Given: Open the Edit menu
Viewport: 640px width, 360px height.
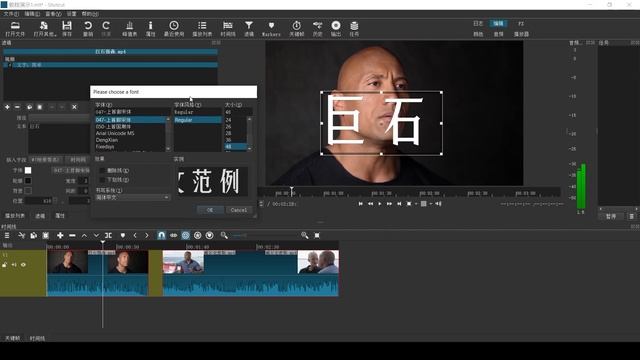Looking at the screenshot, I should coord(32,14).
